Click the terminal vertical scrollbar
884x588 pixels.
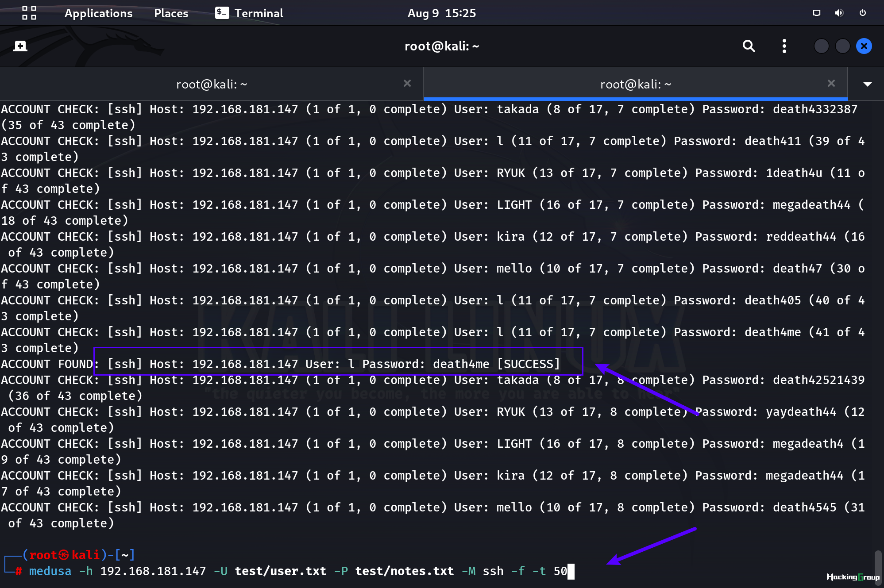coord(877,569)
